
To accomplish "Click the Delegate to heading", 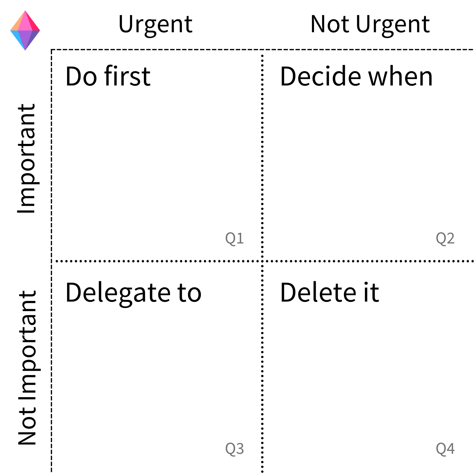I will click(133, 293).
